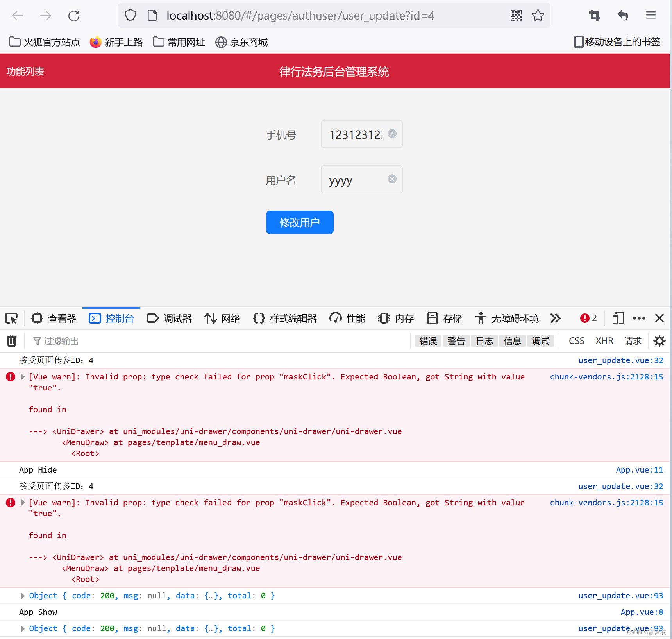Screen dimensions: 672x639
Task: Activate the element picker tool
Action: coord(11,319)
